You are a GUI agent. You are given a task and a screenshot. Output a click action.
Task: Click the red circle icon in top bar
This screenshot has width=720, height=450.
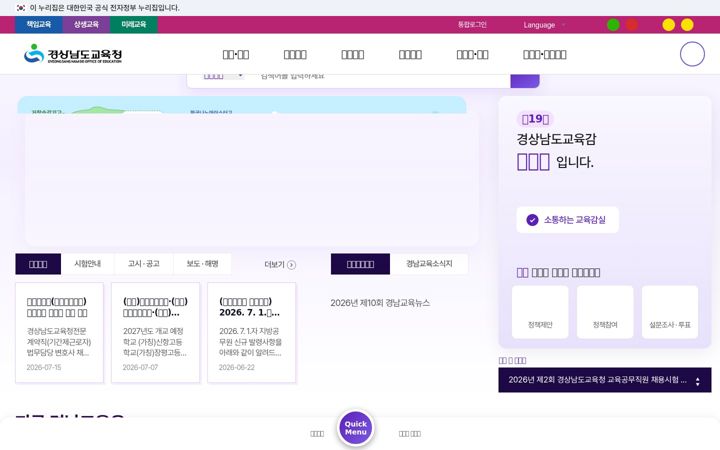pos(632,25)
